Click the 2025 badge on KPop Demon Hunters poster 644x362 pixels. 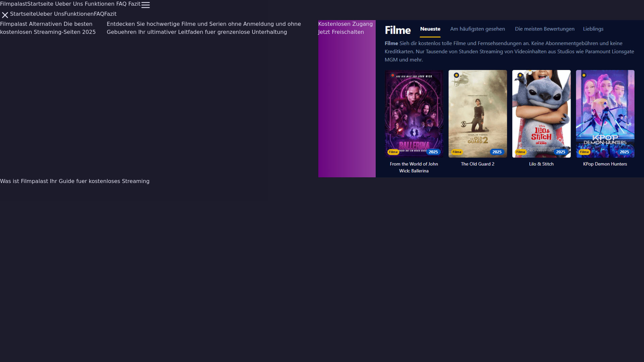(625, 152)
